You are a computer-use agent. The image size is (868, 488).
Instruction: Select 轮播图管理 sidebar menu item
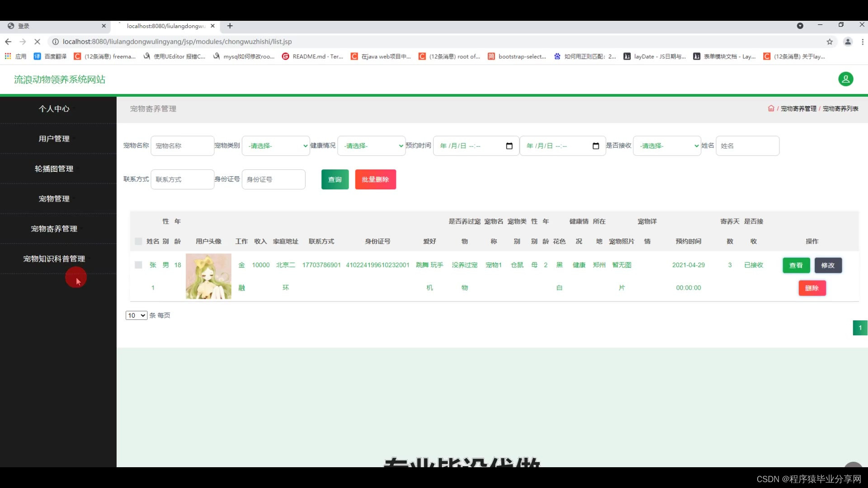54,169
